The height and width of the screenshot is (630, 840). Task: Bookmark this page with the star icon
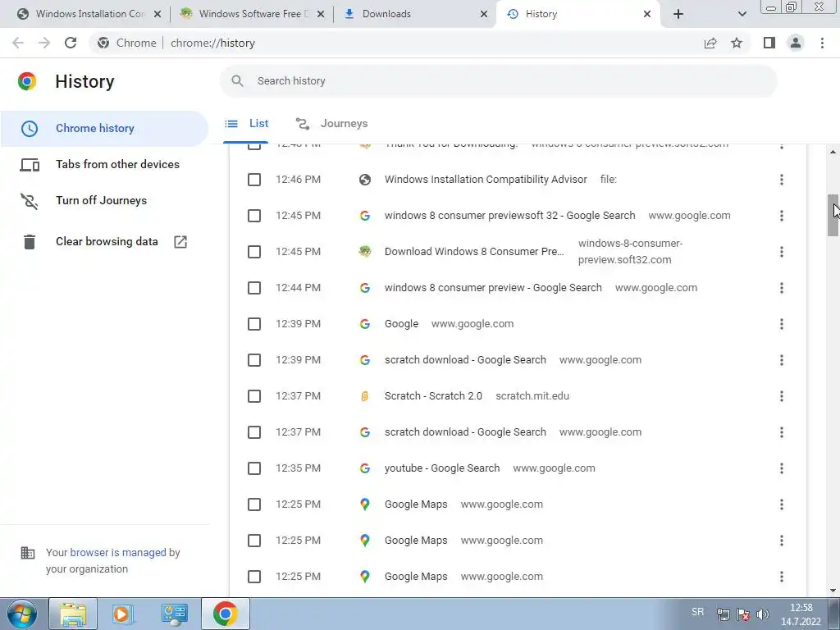(737, 43)
